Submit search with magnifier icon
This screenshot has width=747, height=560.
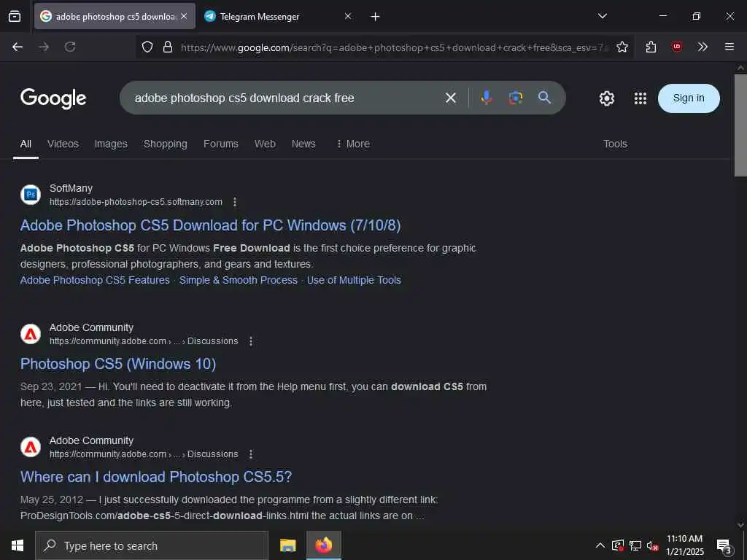pos(544,98)
